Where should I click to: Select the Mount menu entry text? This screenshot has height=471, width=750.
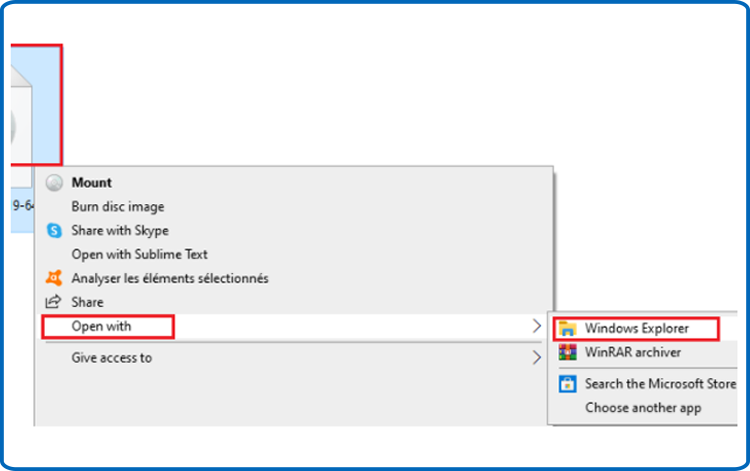[x=91, y=183]
